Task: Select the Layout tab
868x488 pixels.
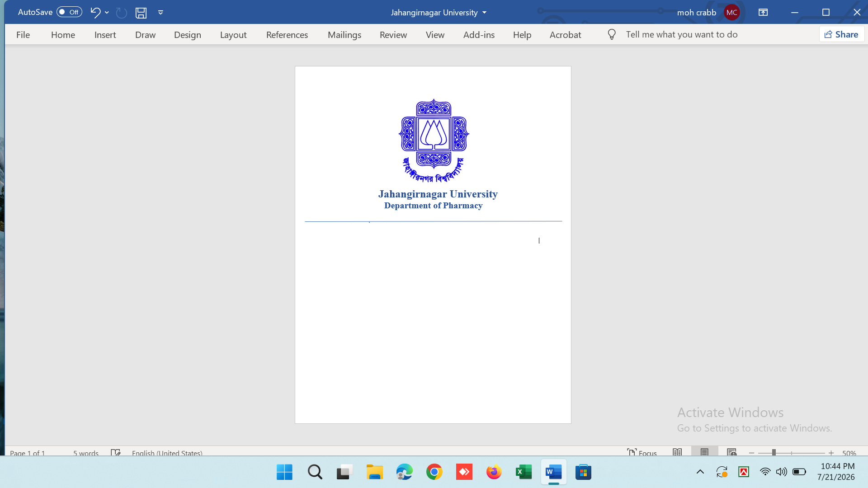Action: 233,35
